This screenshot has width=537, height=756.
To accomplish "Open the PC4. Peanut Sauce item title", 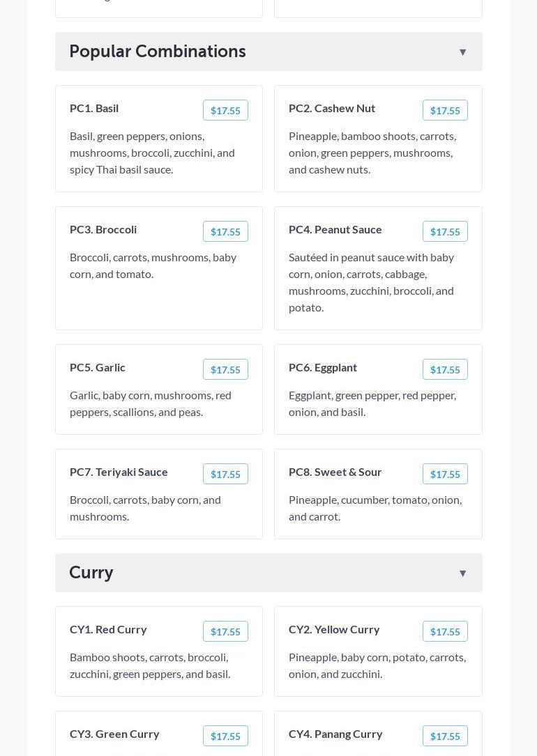I will pyautogui.click(x=335, y=229).
